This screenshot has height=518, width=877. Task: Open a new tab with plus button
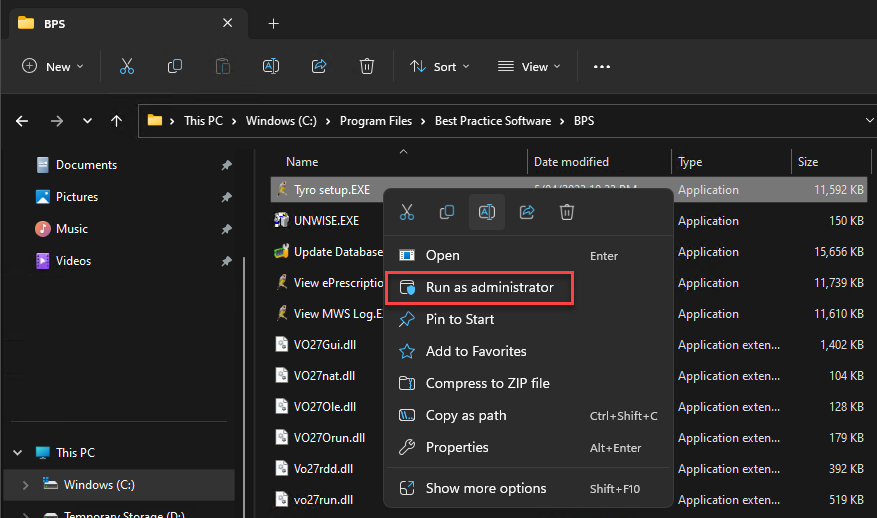coord(274,23)
